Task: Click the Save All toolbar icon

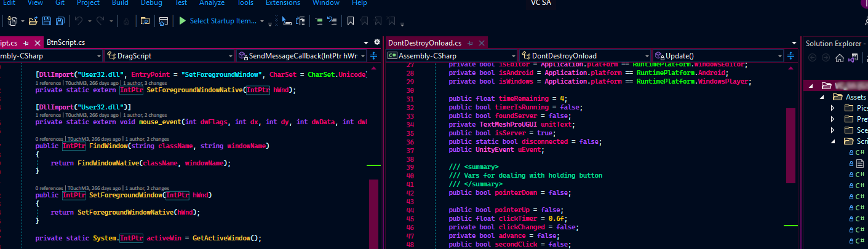Action: (x=60, y=21)
